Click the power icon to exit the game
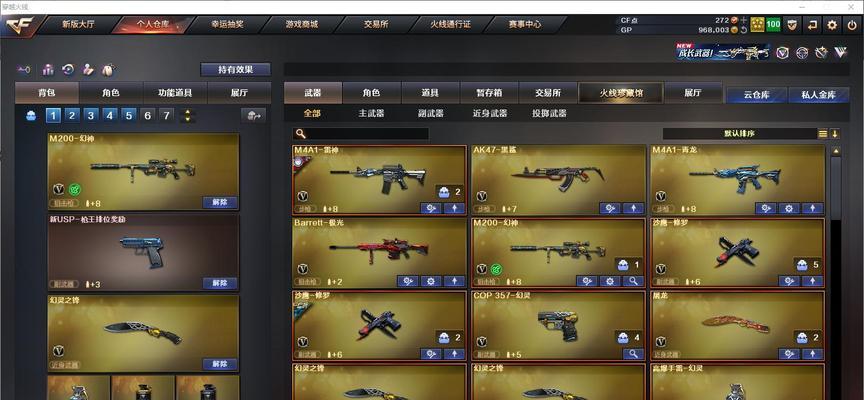The image size is (864, 400). click(851, 25)
